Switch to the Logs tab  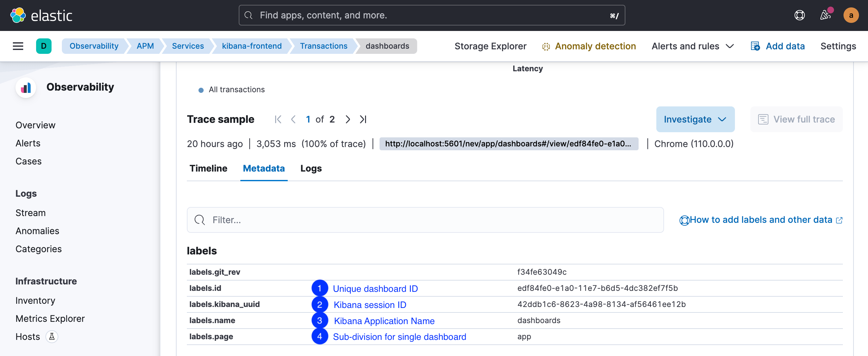coord(311,168)
